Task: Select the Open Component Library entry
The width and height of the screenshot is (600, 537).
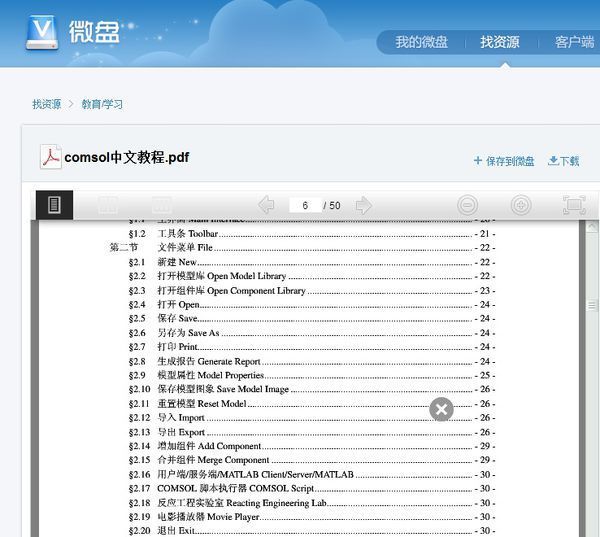Action: point(312,291)
